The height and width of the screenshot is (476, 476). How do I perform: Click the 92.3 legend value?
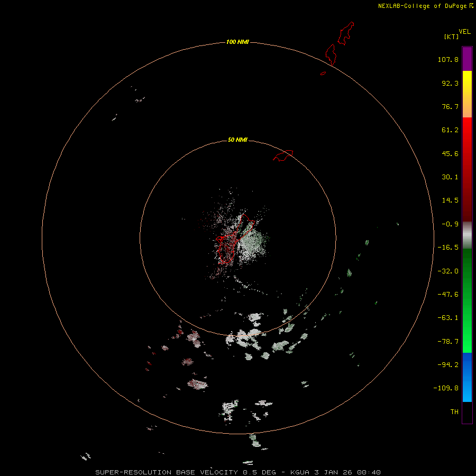[x=450, y=83]
